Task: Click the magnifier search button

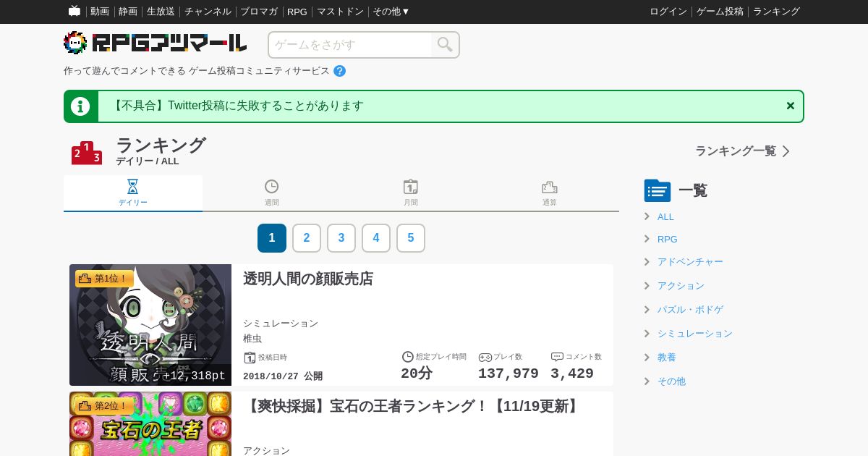Action: click(445, 45)
